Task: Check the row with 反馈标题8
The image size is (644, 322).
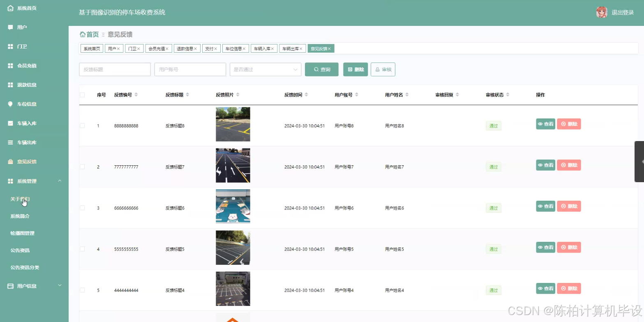Action: tap(82, 126)
